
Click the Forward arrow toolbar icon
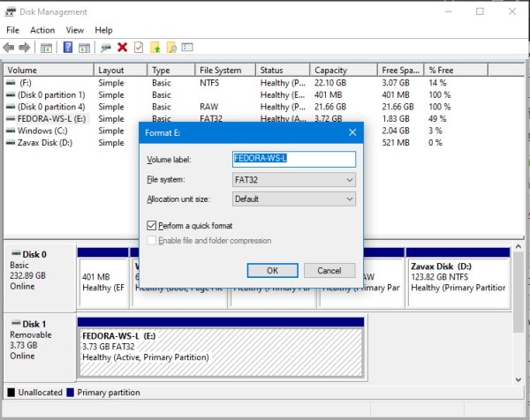coord(25,48)
